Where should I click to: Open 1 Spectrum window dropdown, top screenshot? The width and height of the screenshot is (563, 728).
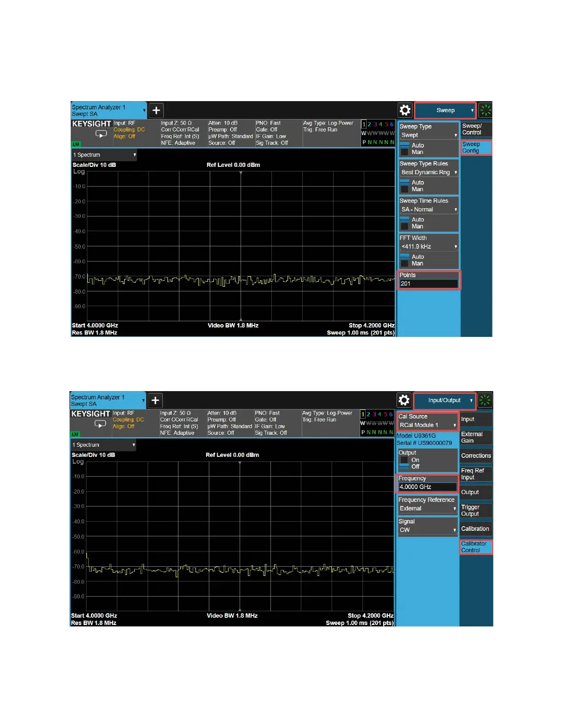[104, 155]
